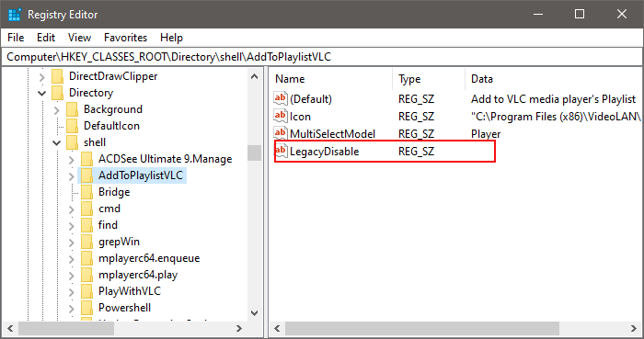Expand the ACDSee Ultimate 9.Manage key
This screenshot has width=644, height=339.
click(72, 160)
